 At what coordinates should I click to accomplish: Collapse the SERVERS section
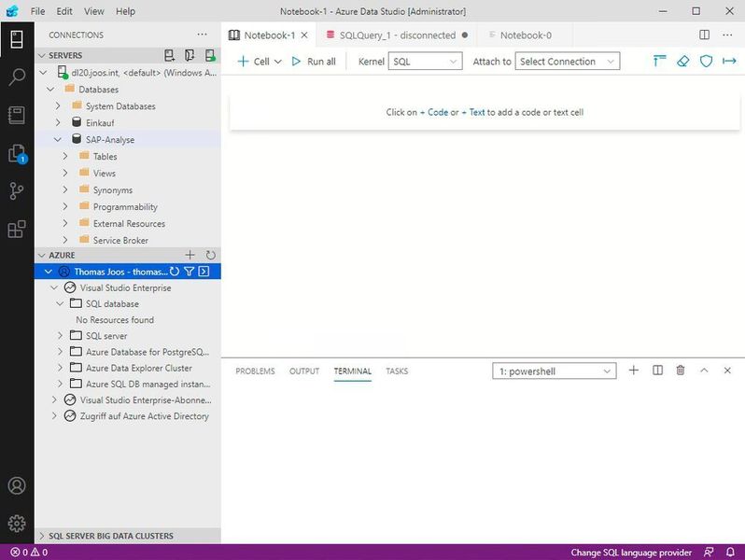pyautogui.click(x=42, y=56)
